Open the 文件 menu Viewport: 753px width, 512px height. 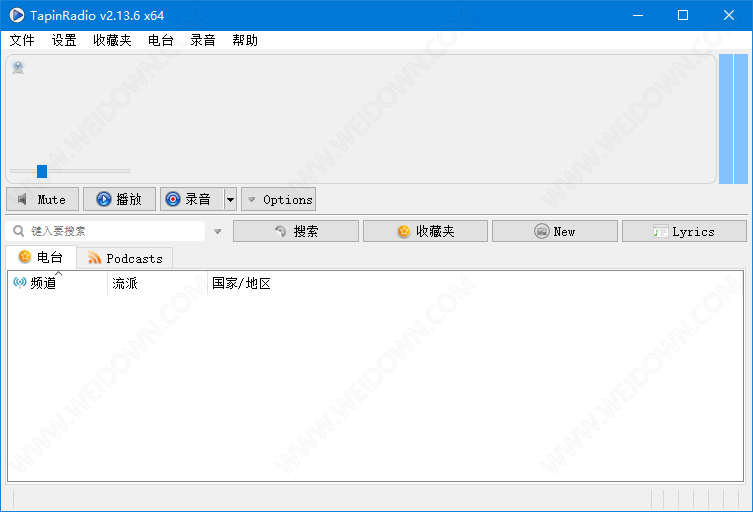pos(22,40)
